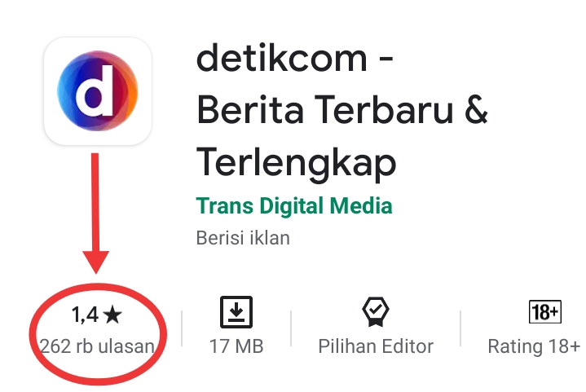Screen dimensions: 586x392
Task: Click the Berita Terbaru & title line
Action: 342,110
